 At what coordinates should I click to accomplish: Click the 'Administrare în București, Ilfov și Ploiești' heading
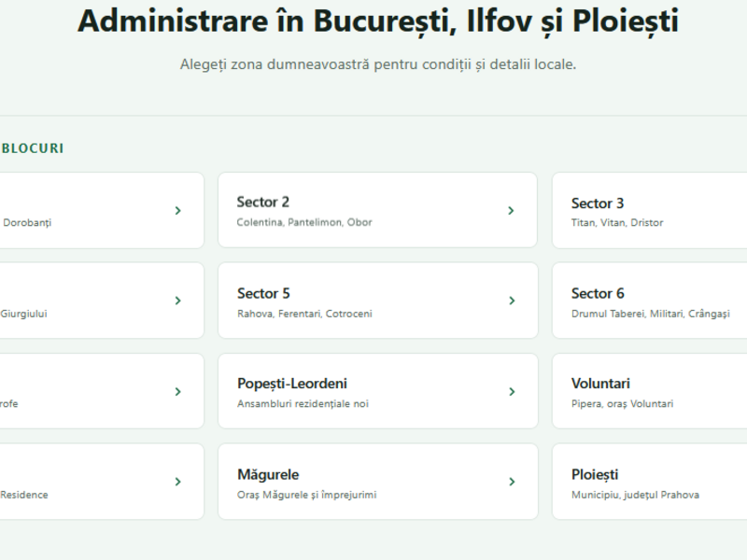tap(378, 21)
